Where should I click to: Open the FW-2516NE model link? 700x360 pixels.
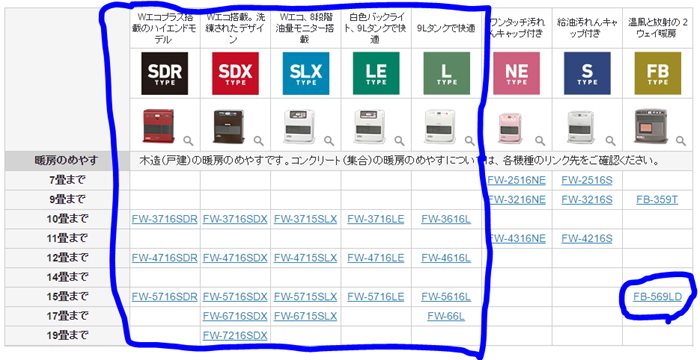517,180
